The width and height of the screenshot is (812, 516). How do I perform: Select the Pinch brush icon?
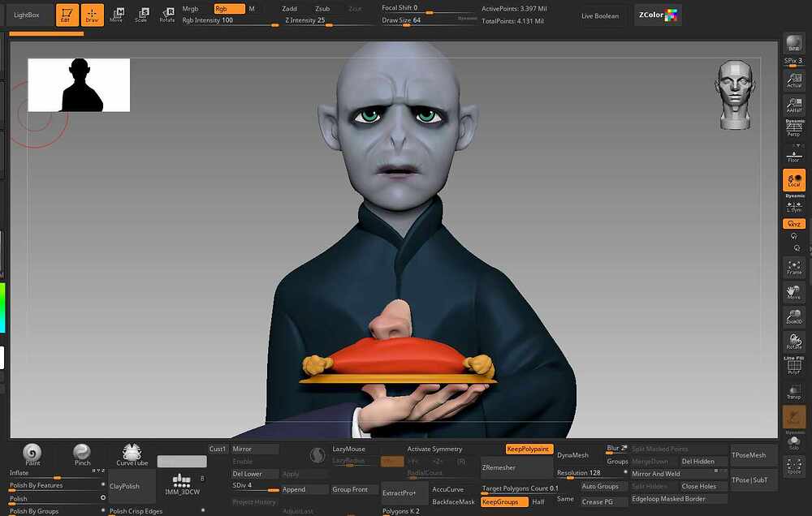pos(82,455)
